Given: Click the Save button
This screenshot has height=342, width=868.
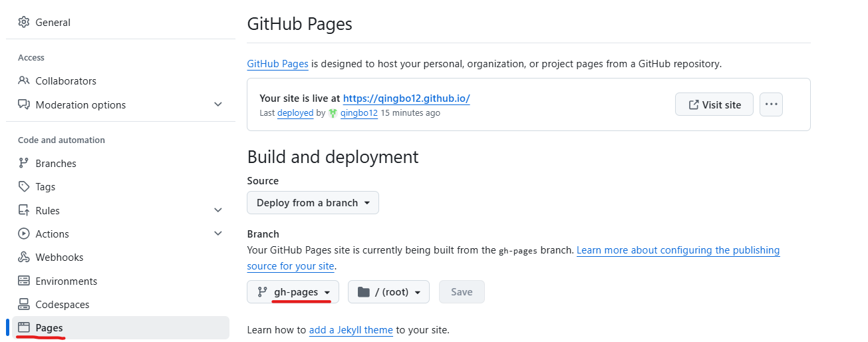Looking at the screenshot, I should point(462,292).
